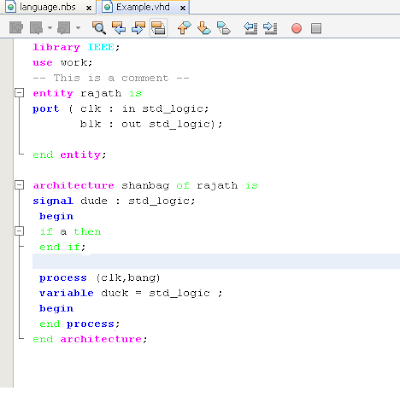Screen dimensions: 400x397
Task: Collapse the 'if a then' code fold
Action: pos(20,231)
